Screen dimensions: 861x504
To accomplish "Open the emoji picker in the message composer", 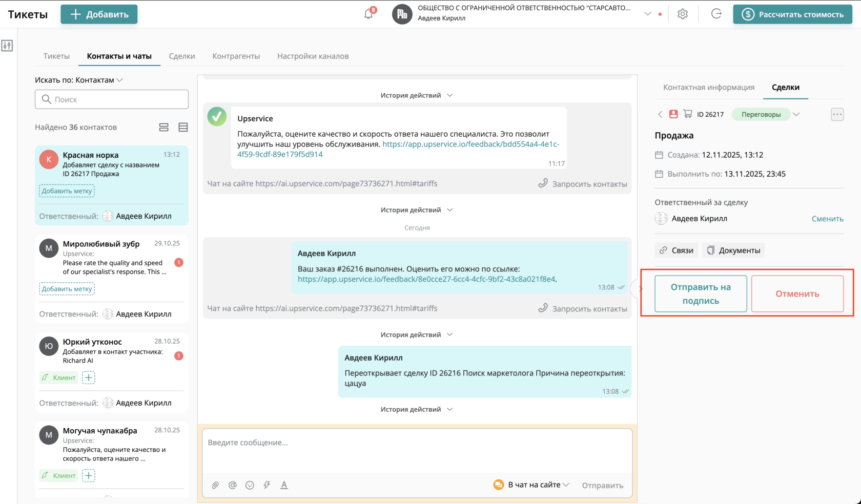I will coord(250,485).
